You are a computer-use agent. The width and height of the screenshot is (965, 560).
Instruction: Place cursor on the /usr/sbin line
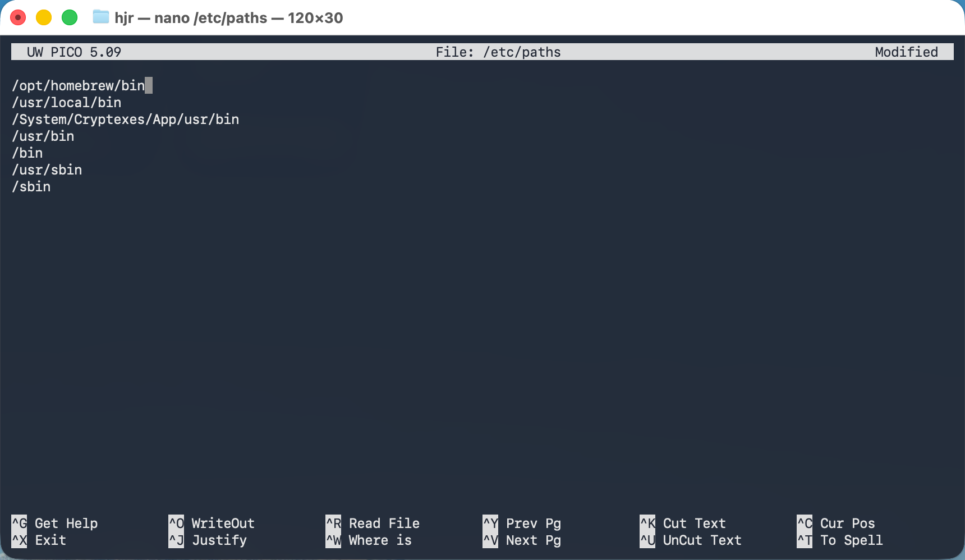point(47,170)
